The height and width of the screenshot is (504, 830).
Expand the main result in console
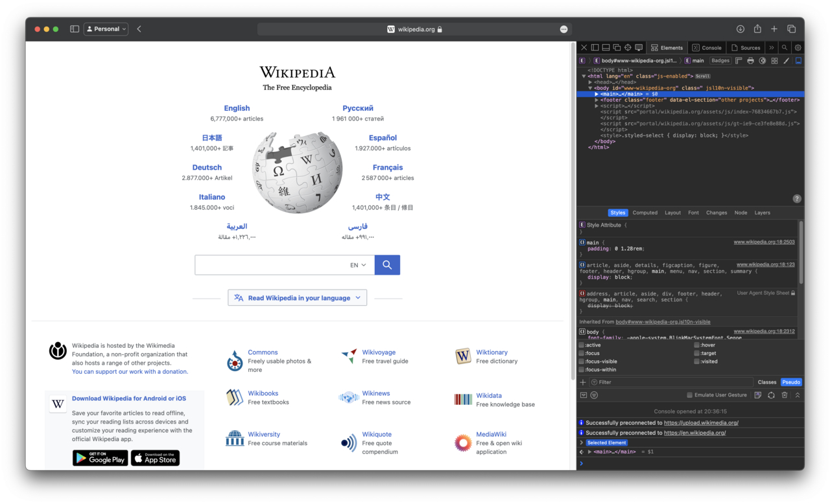[x=589, y=452]
